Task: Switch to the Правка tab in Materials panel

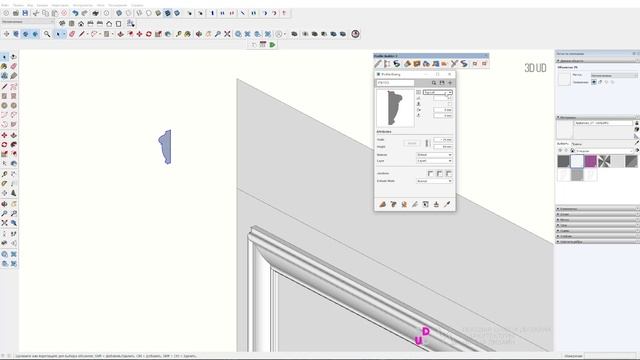Action: click(577, 144)
